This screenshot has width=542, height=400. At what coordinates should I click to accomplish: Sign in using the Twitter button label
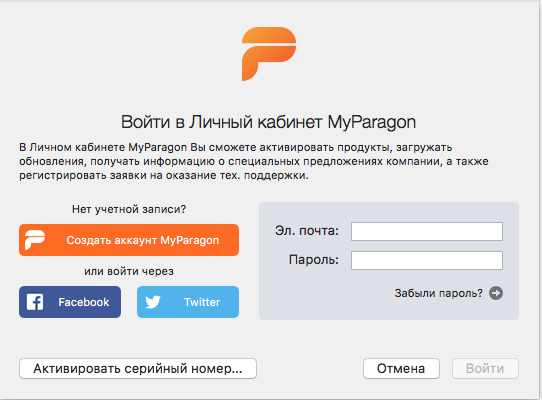202,302
